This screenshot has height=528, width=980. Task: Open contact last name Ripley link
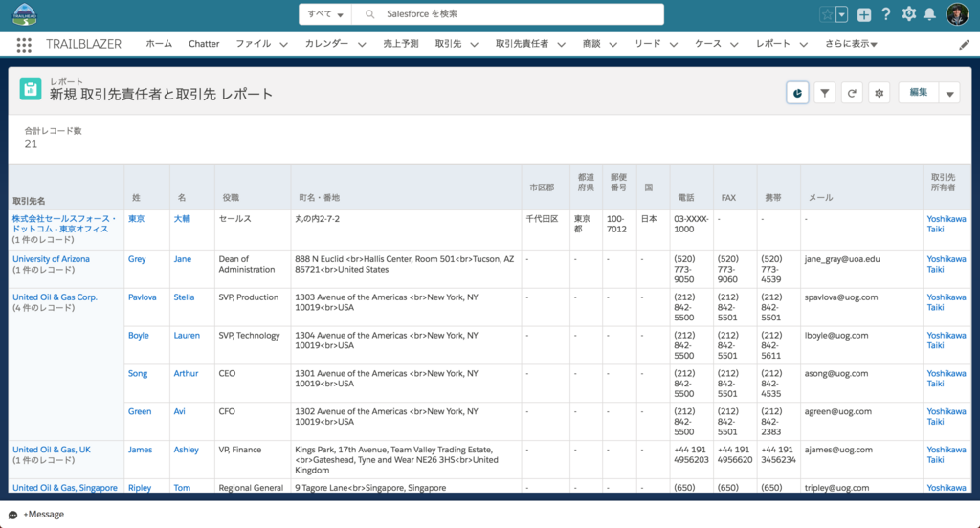pos(140,488)
